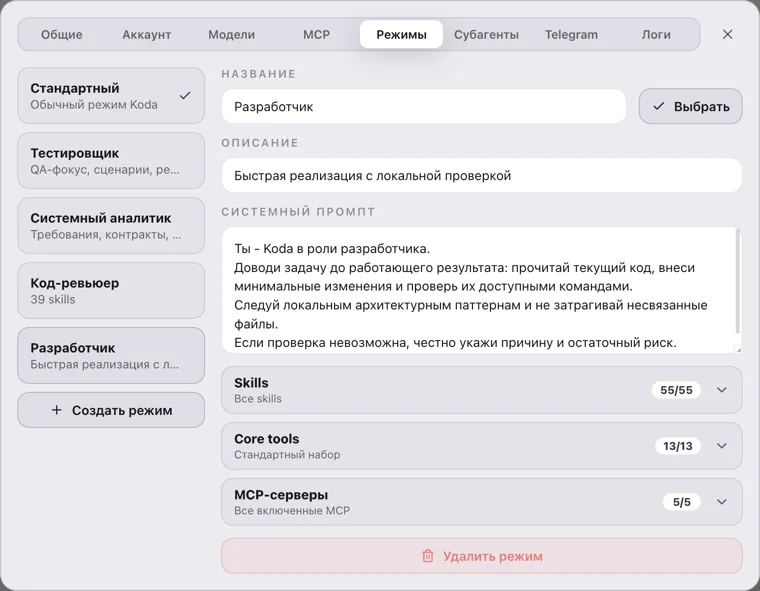Expand the Skills section chevron
The height and width of the screenshot is (591, 760).
pos(722,390)
